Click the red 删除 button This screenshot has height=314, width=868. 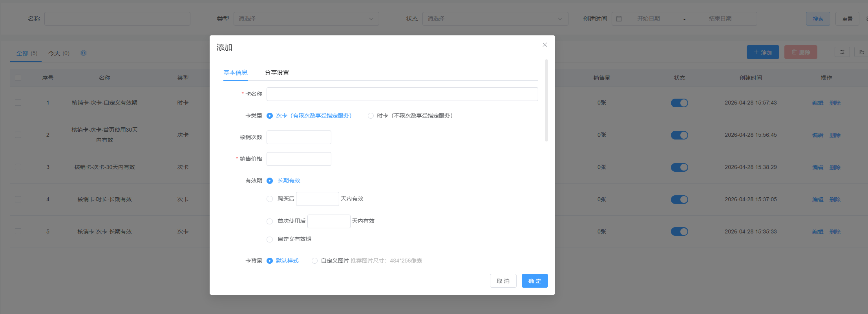pos(801,52)
